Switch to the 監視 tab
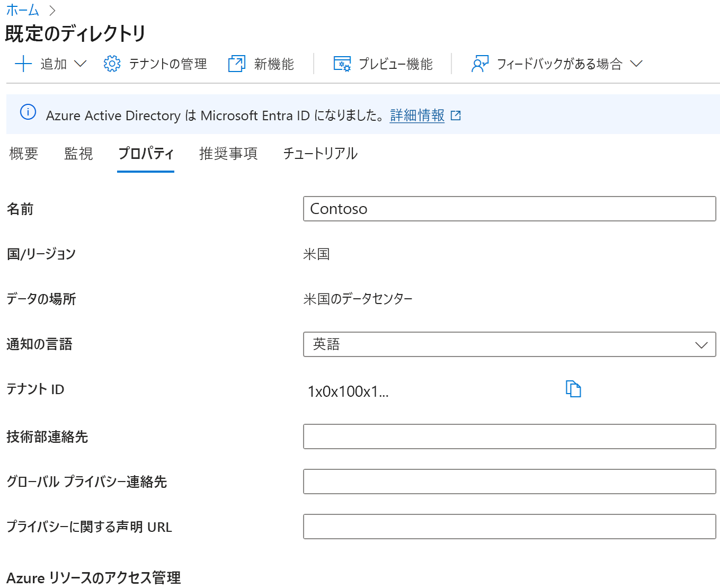This screenshot has width=720, height=588. pyautogui.click(x=78, y=154)
